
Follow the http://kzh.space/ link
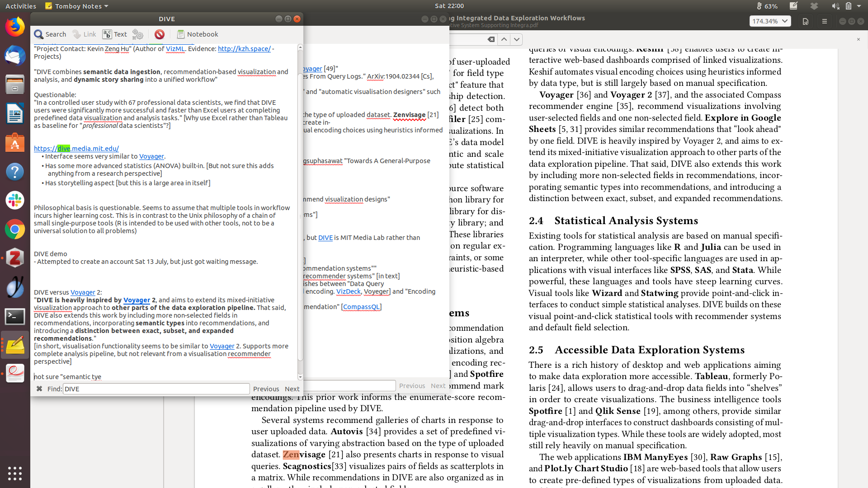(244, 49)
